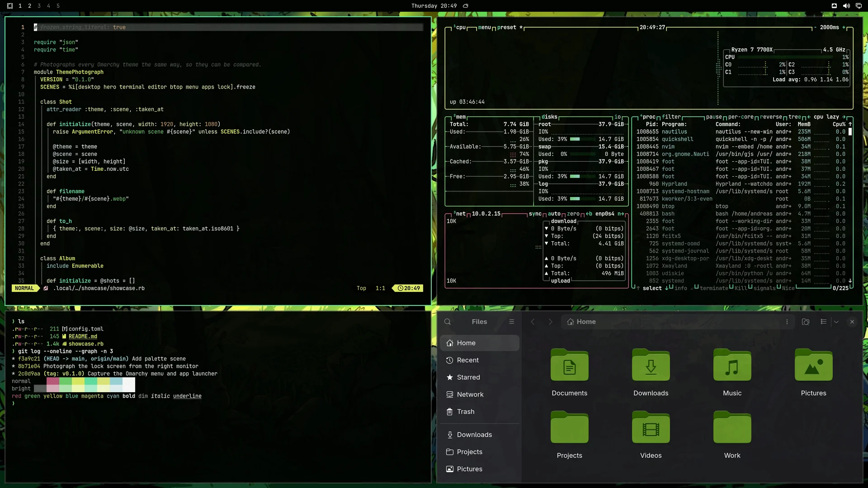This screenshot has width=868, height=488.
Task: Switch Files to list view icon
Action: [x=824, y=322]
